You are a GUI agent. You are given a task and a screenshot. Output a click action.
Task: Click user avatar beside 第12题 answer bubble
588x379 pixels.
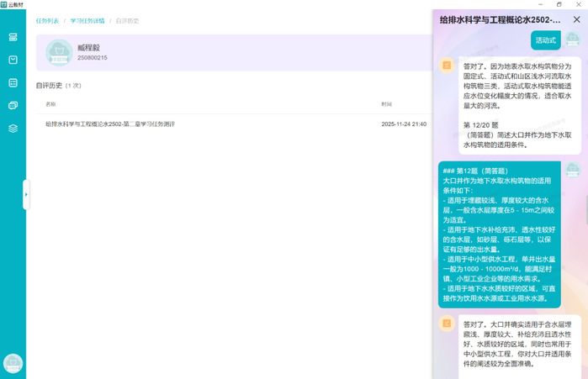pos(572,170)
